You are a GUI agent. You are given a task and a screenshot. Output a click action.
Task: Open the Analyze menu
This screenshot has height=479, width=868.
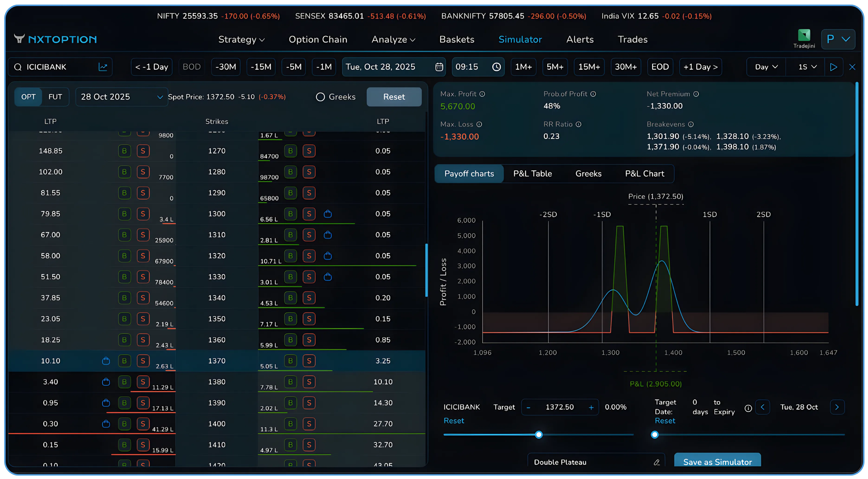tap(393, 39)
